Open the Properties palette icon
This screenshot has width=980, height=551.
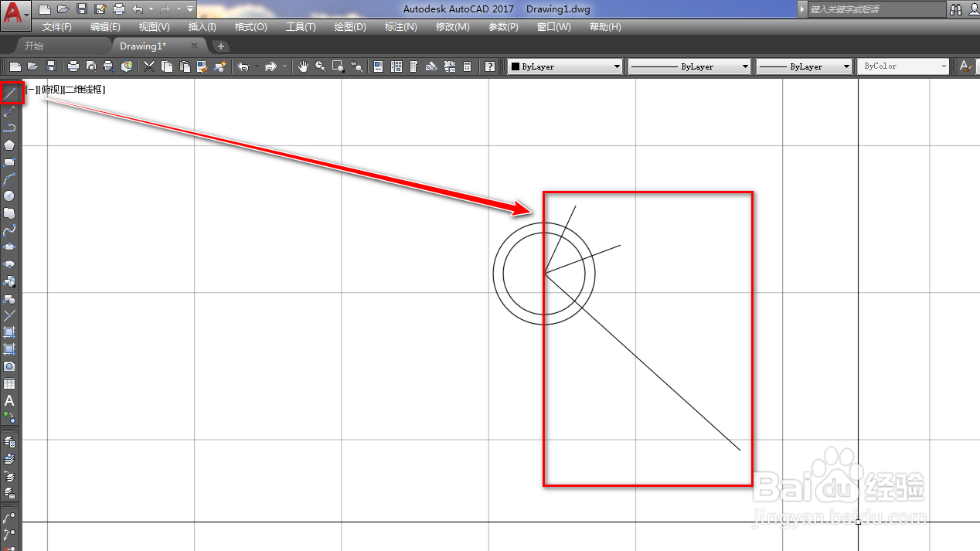point(379,66)
